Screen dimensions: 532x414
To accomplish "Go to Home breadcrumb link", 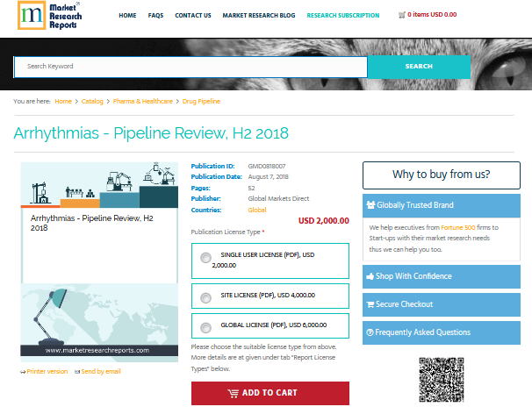I will (x=63, y=102).
